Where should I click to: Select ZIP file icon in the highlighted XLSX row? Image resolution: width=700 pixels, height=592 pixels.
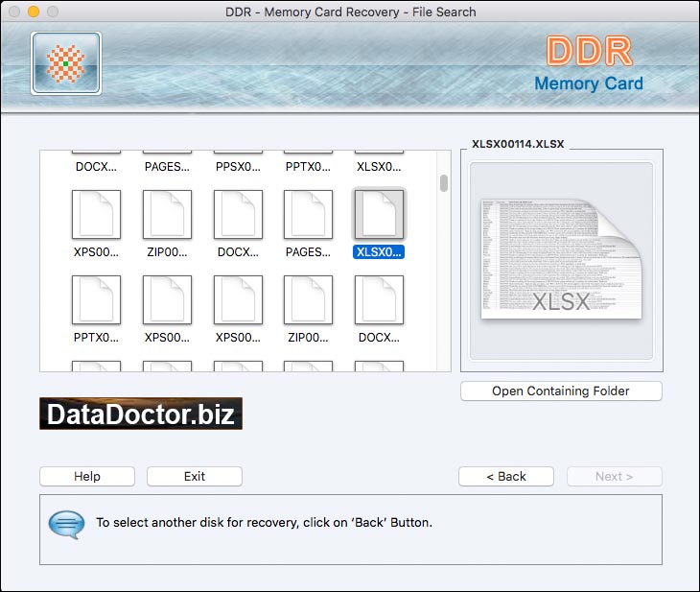point(167,214)
